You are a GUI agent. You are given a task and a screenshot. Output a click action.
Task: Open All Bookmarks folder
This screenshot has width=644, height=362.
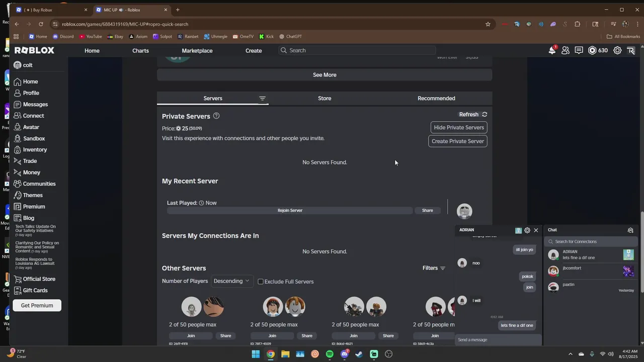tap(623, 36)
